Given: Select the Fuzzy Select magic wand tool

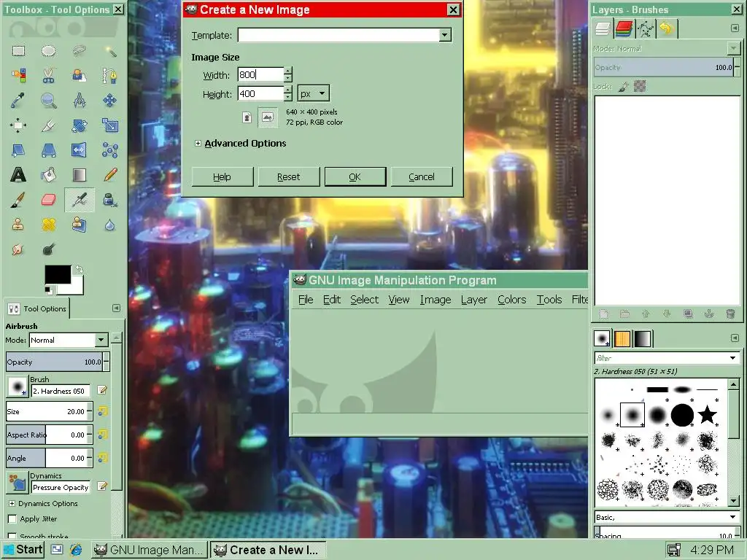Looking at the screenshot, I should point(110,51).
